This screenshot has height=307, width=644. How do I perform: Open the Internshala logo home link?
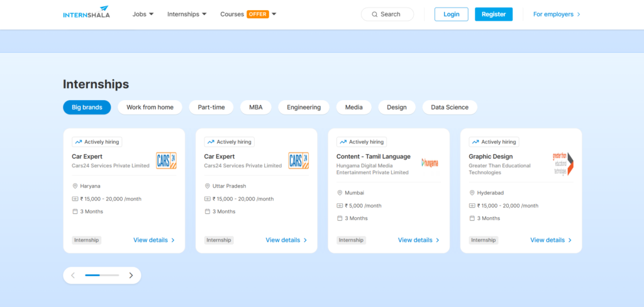[86, 13]
